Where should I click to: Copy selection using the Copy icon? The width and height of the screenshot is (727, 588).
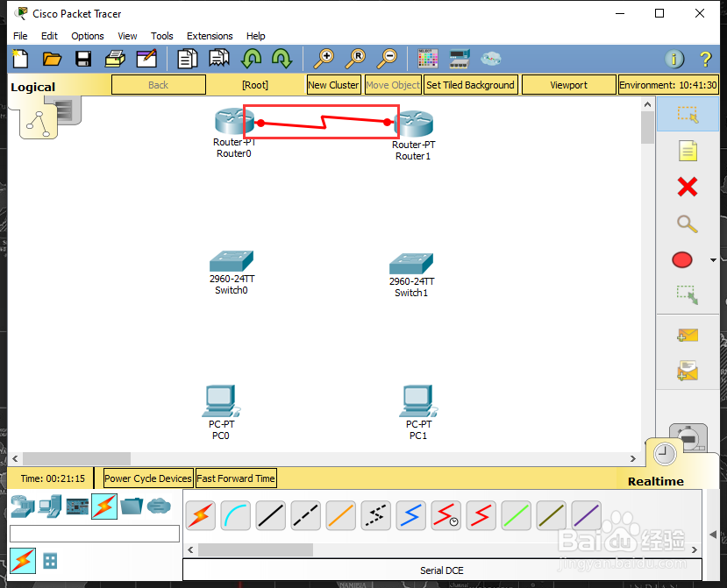[188, 59]
